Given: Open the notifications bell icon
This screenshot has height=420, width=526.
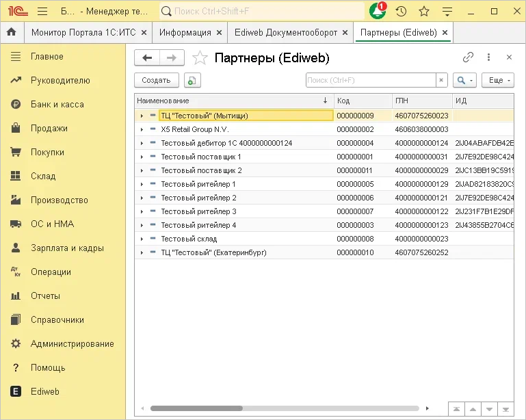Looking at the screenshot, I should pyautogui.click(x=378, y=12).
